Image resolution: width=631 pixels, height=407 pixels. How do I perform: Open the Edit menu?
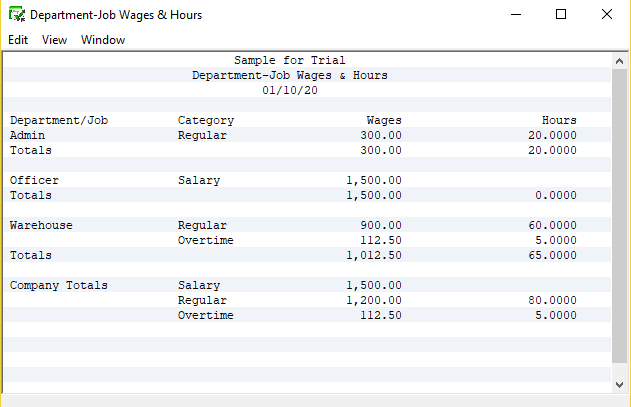[x=18, y=40]
